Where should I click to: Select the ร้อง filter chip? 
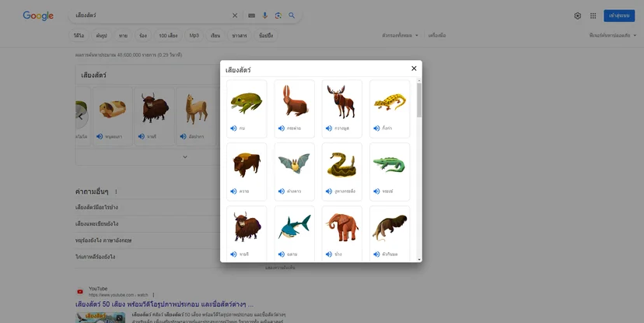pyautogui.click(x=143, y=36)
